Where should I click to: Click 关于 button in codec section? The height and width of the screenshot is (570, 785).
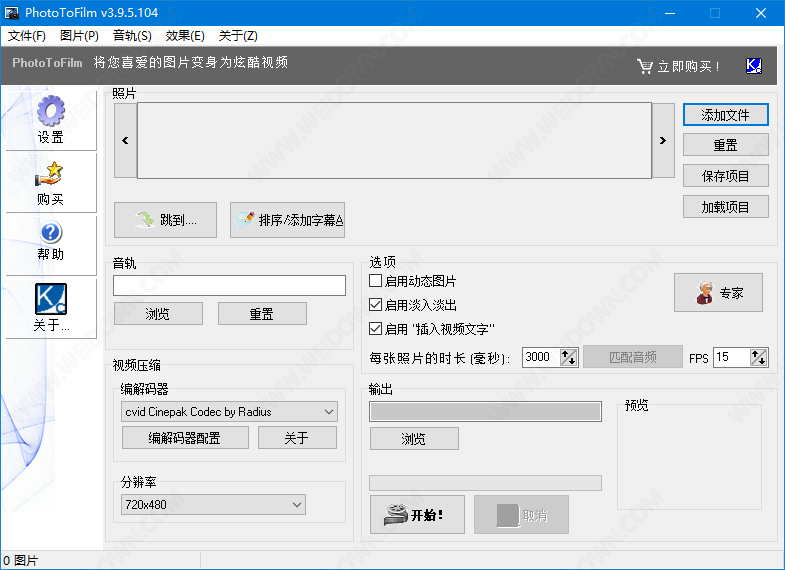tap(297, 438)
